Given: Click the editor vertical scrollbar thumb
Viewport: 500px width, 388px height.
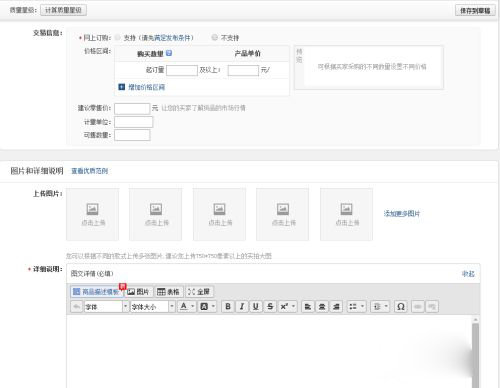Looking at the screenshot, I should [x=476, y=355].
